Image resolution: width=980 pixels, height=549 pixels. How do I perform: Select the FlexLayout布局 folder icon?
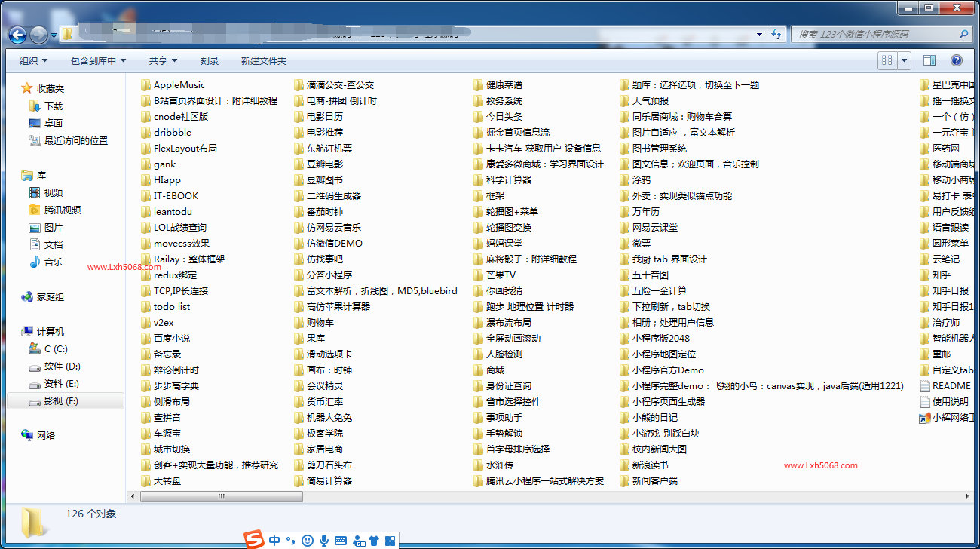click(x=146, y=148)
